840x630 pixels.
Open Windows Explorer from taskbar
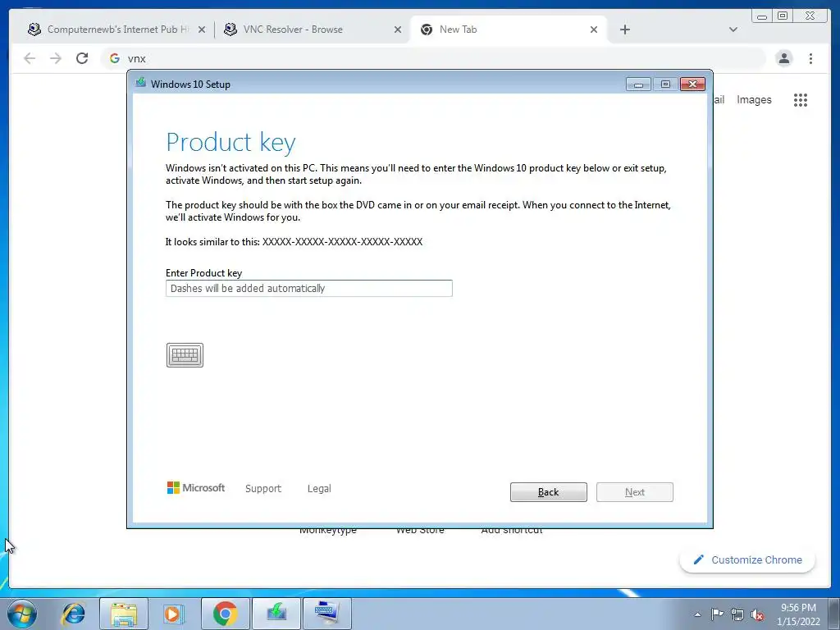click(x=124, y=614)
